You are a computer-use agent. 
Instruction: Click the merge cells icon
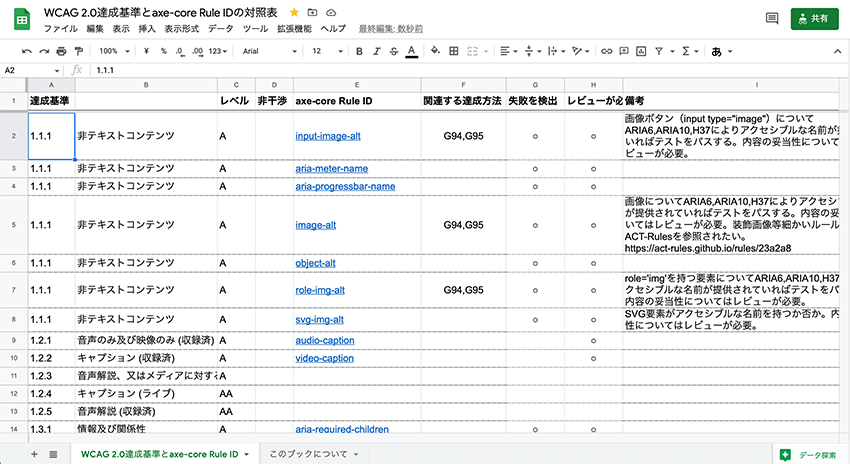pyautogui.click(x=472, y=51)
